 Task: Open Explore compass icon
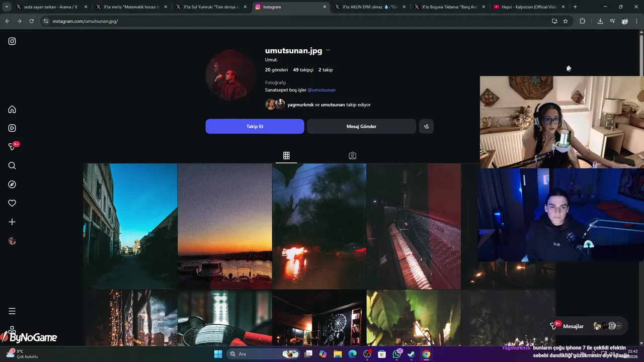(12, 185)
